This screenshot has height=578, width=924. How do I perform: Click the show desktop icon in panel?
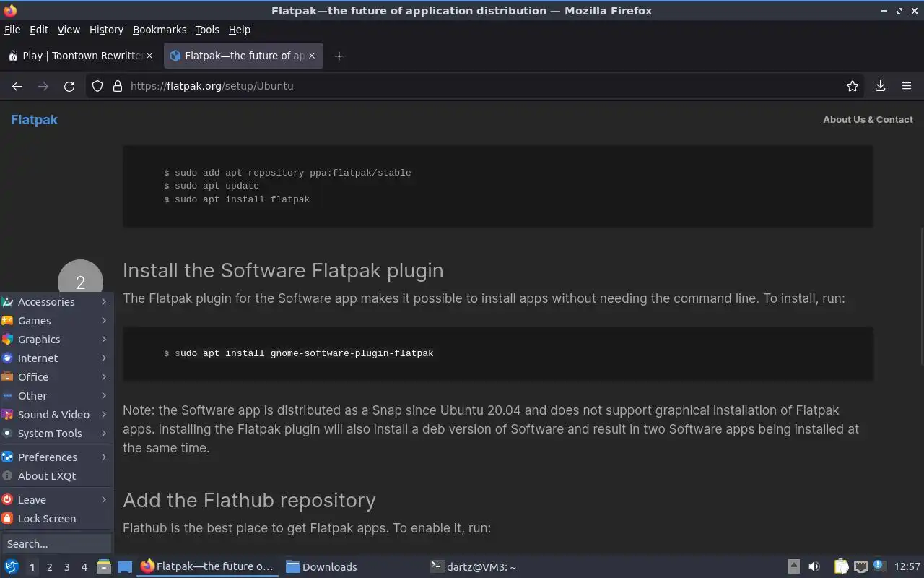coord(125,566)
